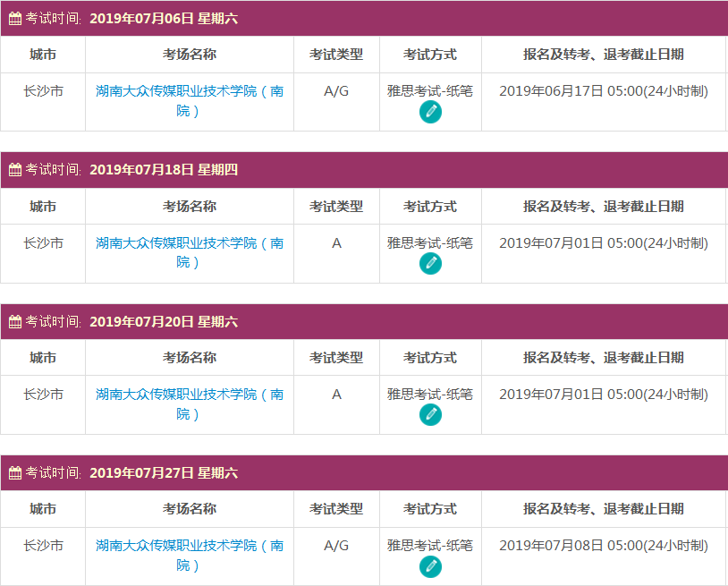Click the pencil icon in the July 06 row
728x586 pixels.
[x=430, y=111]
